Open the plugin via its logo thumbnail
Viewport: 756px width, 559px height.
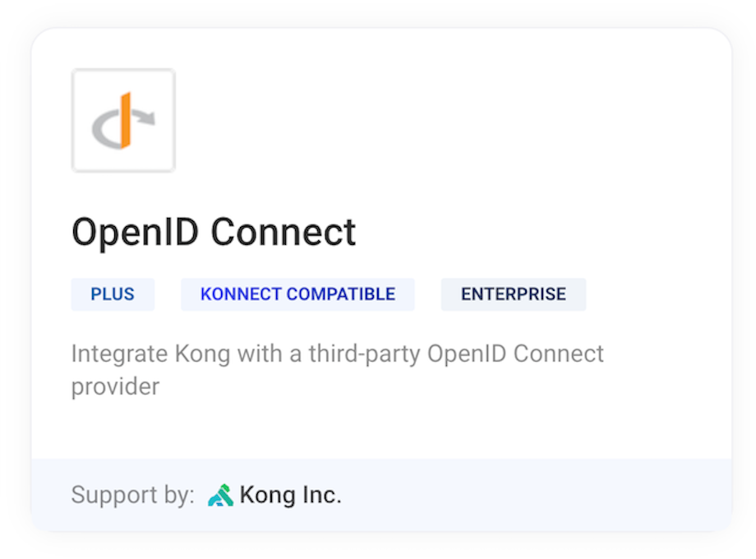[x=123, y=120]
